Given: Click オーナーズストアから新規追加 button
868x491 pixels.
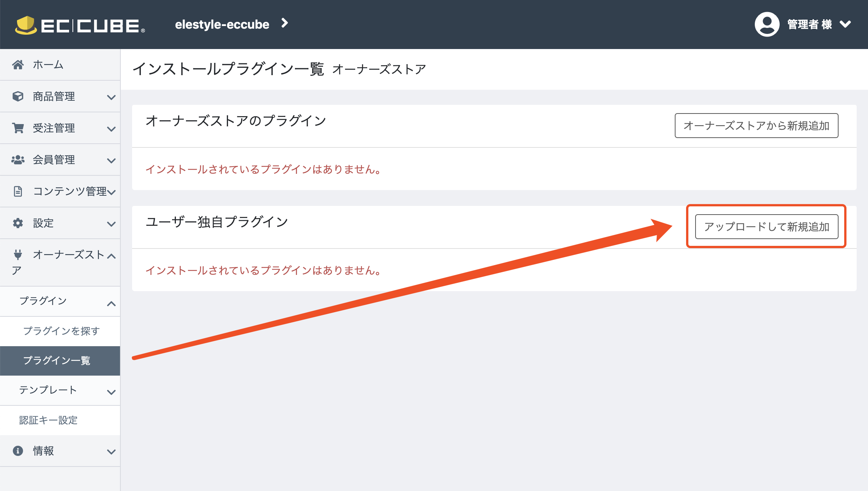Looking at the screenshot, I should [756, 126].
